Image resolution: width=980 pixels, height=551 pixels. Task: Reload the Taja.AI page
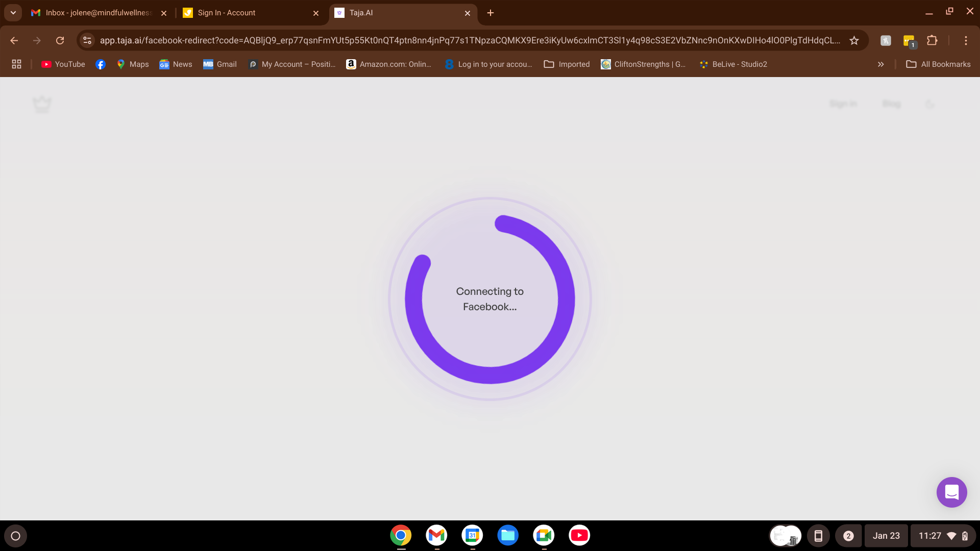60,40
